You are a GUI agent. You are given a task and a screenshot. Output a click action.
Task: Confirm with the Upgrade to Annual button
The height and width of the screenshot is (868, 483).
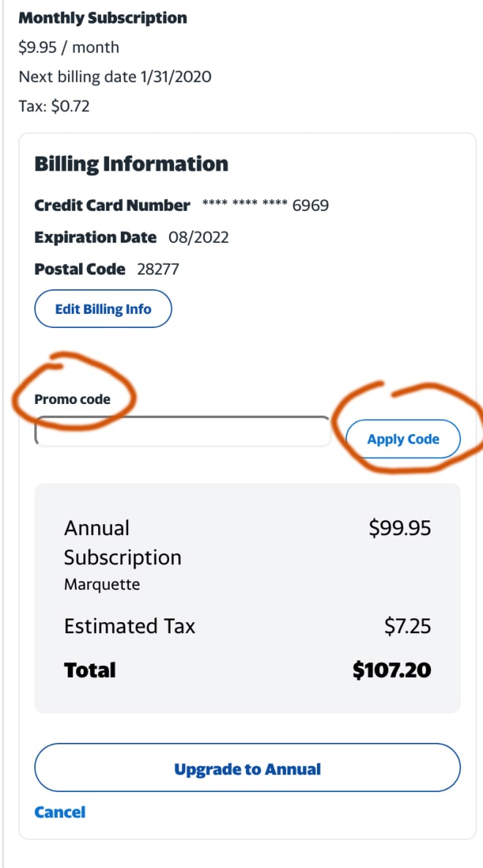click(x=247, y=768)
